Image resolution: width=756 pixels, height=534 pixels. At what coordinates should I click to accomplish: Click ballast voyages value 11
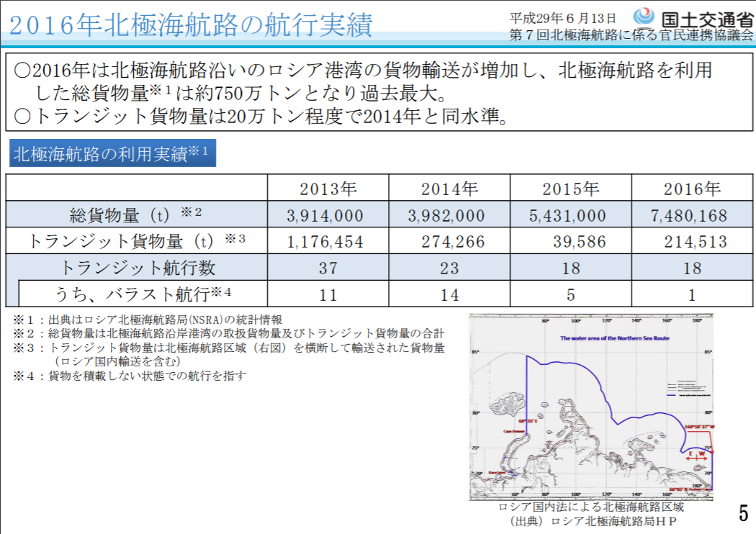[328, 294]
